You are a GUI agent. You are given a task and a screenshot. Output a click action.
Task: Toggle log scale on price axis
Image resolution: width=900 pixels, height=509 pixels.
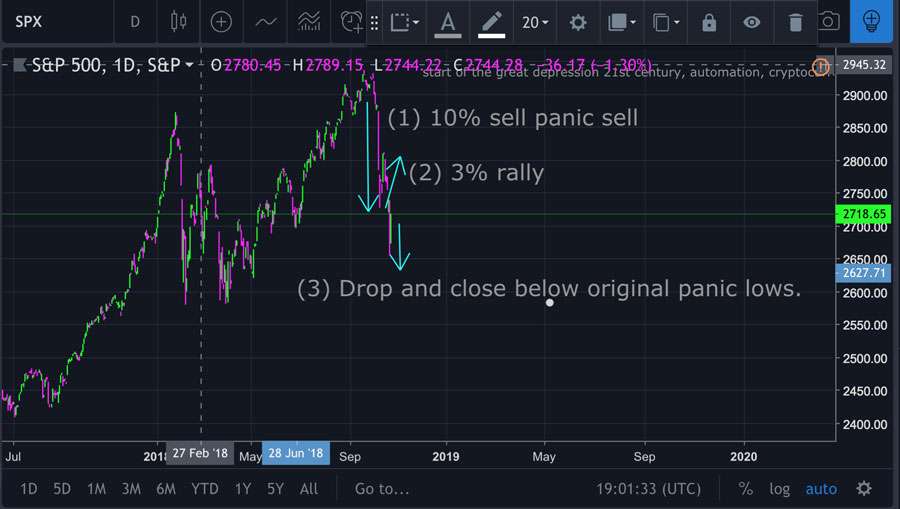click(779, 489)
